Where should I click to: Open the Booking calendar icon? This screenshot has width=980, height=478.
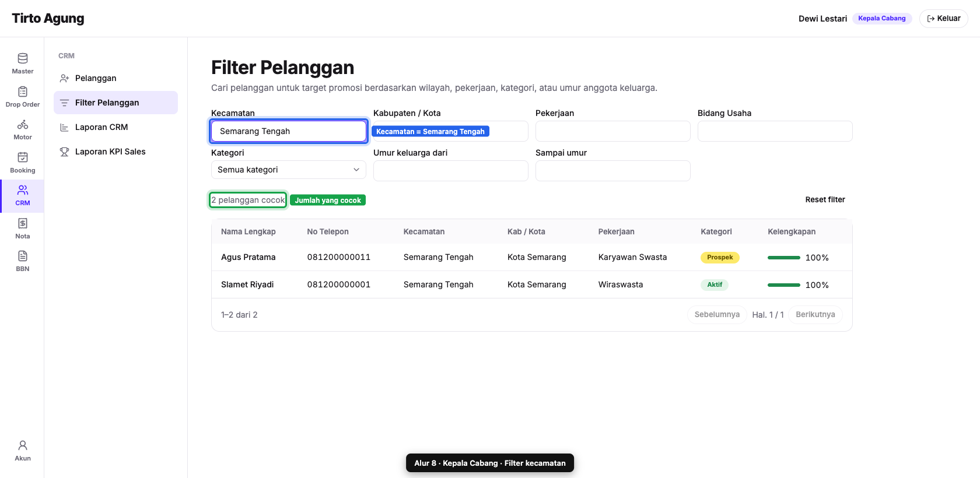23,157
